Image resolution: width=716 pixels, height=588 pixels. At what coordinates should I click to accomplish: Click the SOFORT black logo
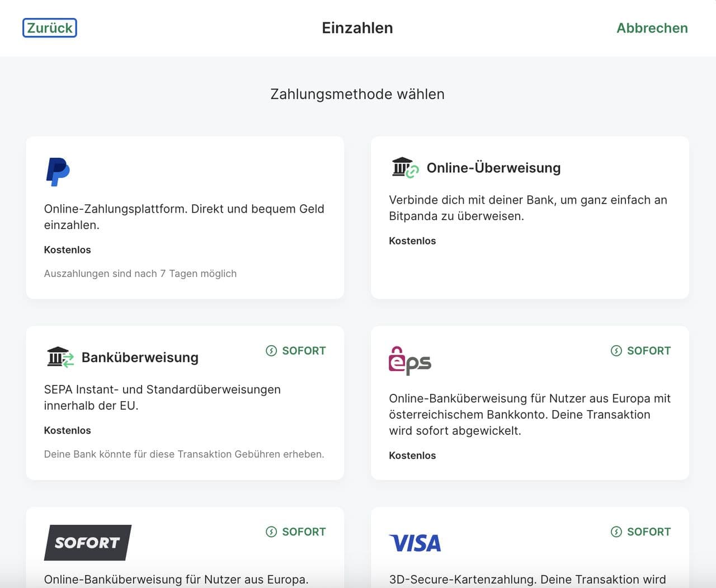coord(87,542)
